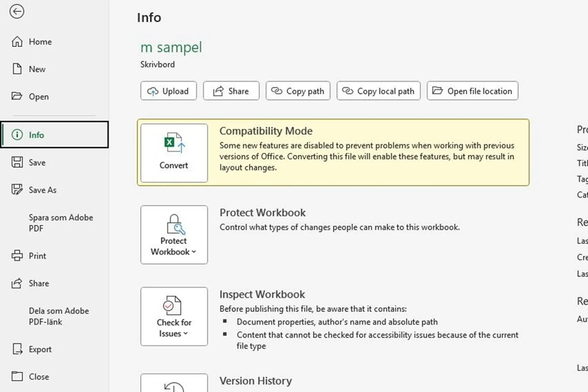Click the Check for Issues document icon
The width and height of the screenshot is (588, 392).
pos(172,305)
